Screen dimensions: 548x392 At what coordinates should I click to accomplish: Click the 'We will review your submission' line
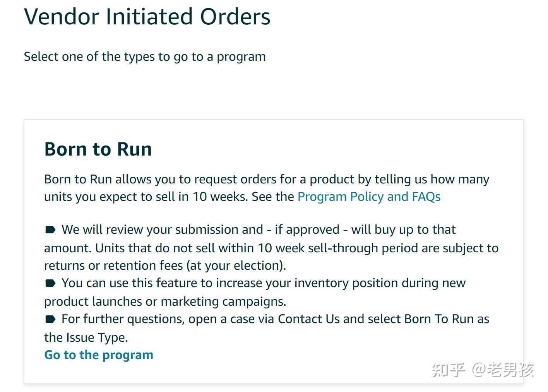(259, 229)
